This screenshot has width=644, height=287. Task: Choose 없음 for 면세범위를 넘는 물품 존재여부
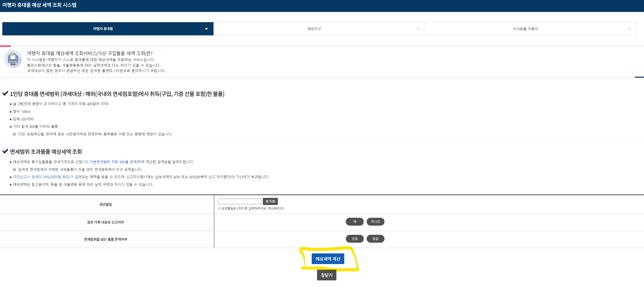[x=375, y=239]
